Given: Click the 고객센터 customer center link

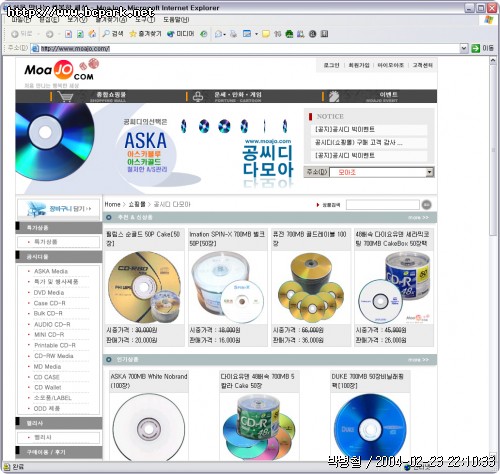Looking at the screenshot, I should coord(422,65).
